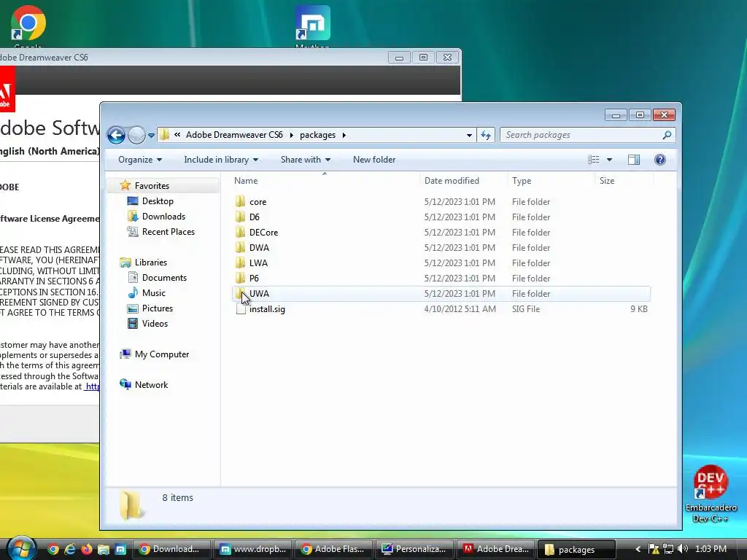Click the refresh button beside address bar
This screenshot has height=560, width=747.
(x=485, y=135)
